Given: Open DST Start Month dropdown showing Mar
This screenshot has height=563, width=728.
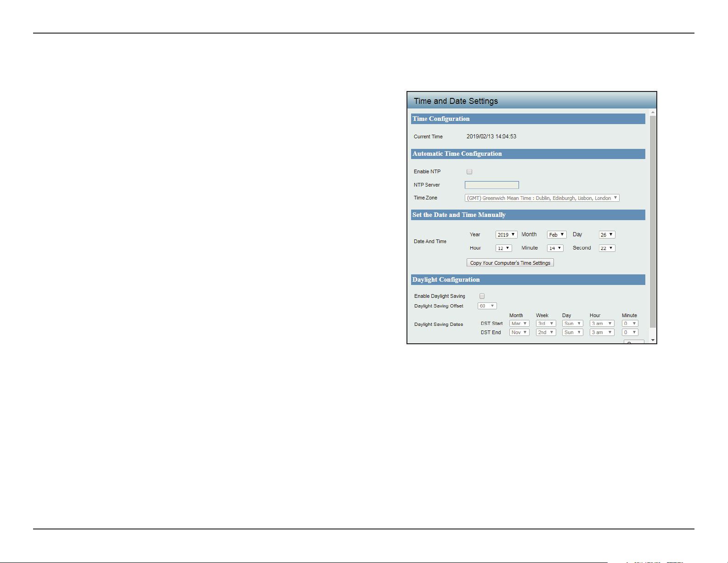Looking at the screenshot, I should [x=519, y=324].
